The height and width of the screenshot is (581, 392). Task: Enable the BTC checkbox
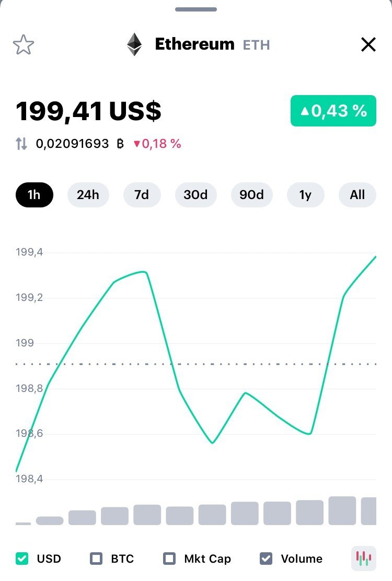pos(96,559)
